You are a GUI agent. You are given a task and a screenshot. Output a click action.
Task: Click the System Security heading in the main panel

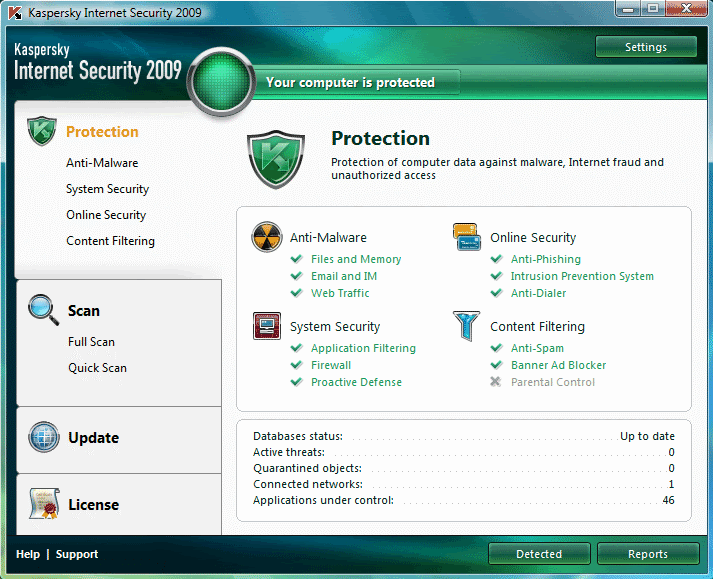tap(335, 327)
